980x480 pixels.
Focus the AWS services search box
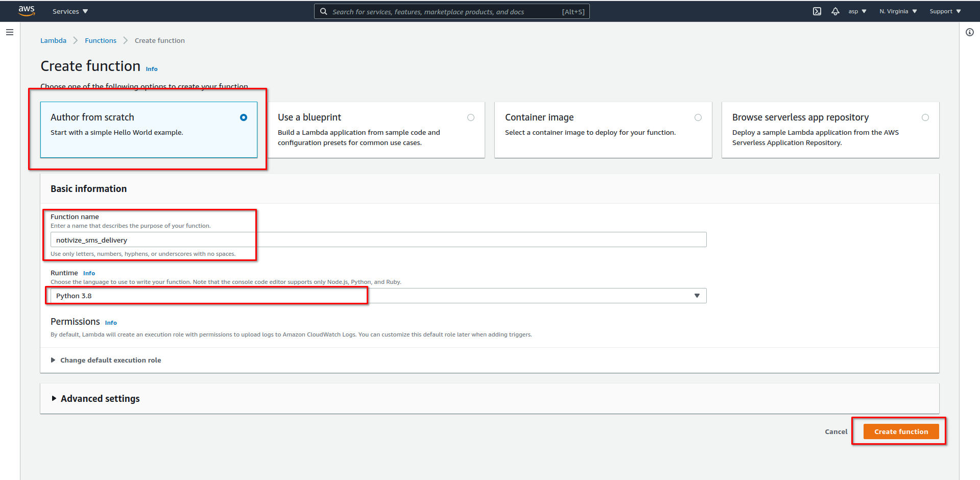tap(452, 11)
